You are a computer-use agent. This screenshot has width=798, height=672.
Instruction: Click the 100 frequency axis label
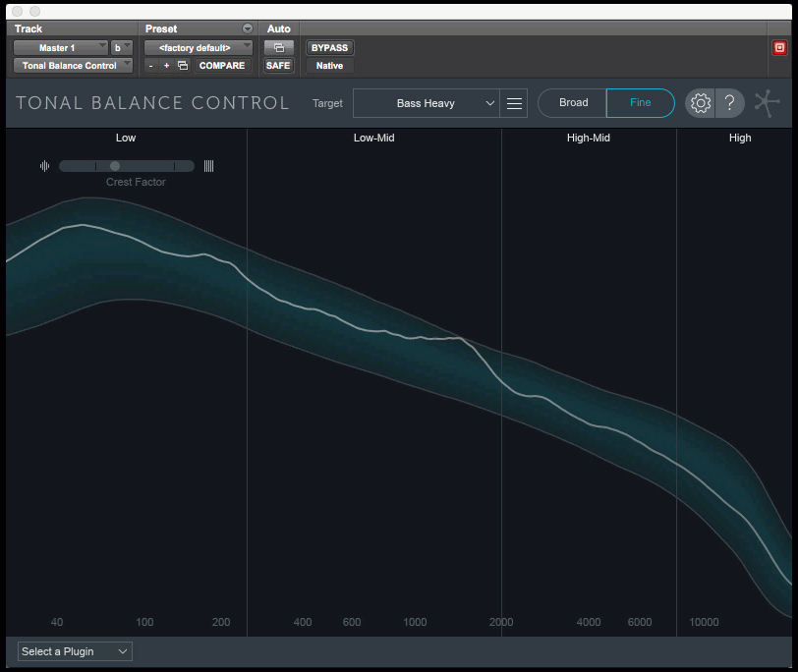point(144,622)
